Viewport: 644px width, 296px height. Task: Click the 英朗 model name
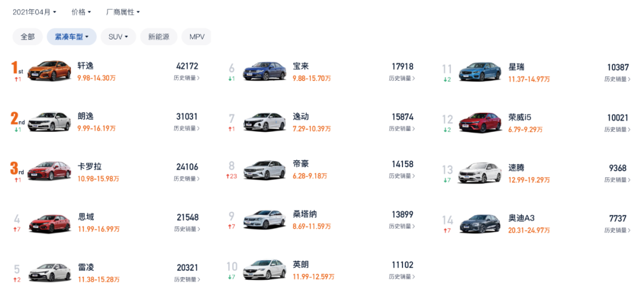301,264
